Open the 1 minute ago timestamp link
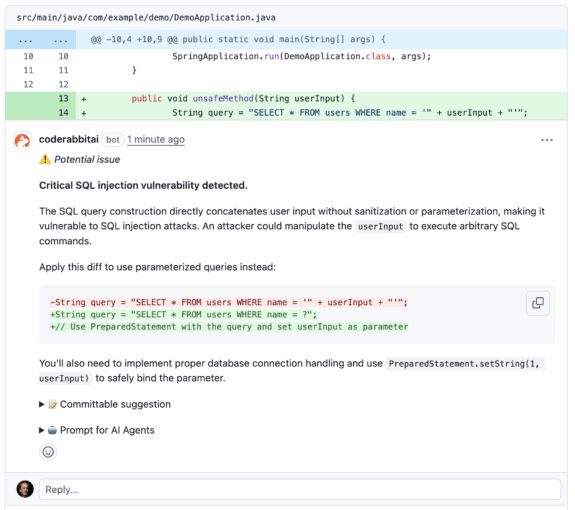575x510 pixels. click(156, 140)
